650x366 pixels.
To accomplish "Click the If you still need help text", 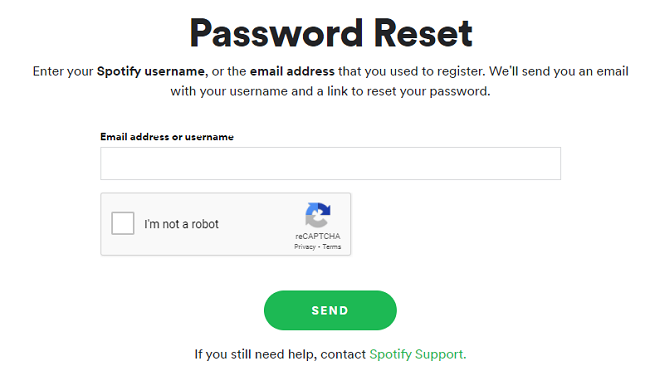I will click(x=256, y=354).
